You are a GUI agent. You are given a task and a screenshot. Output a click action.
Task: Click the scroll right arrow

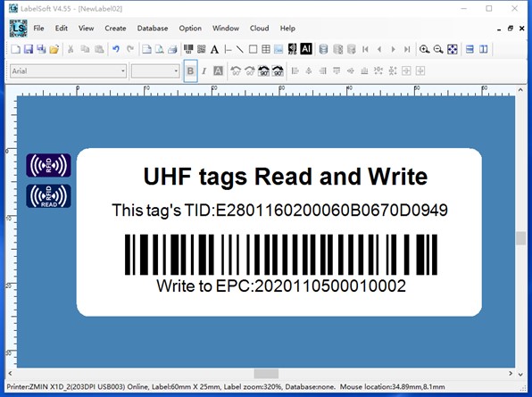(x=511, y=373)
